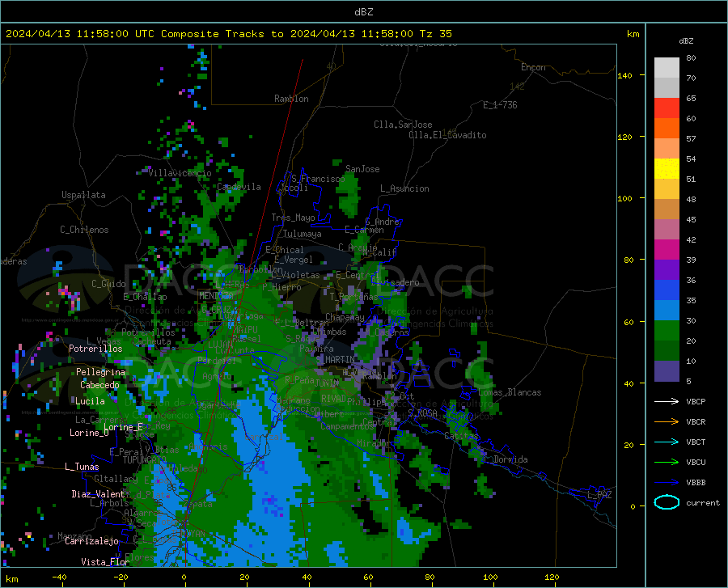Click the white VBCP arrow legend icon
The width and height of the screenshot is (728, 588).
coord(667,401)
